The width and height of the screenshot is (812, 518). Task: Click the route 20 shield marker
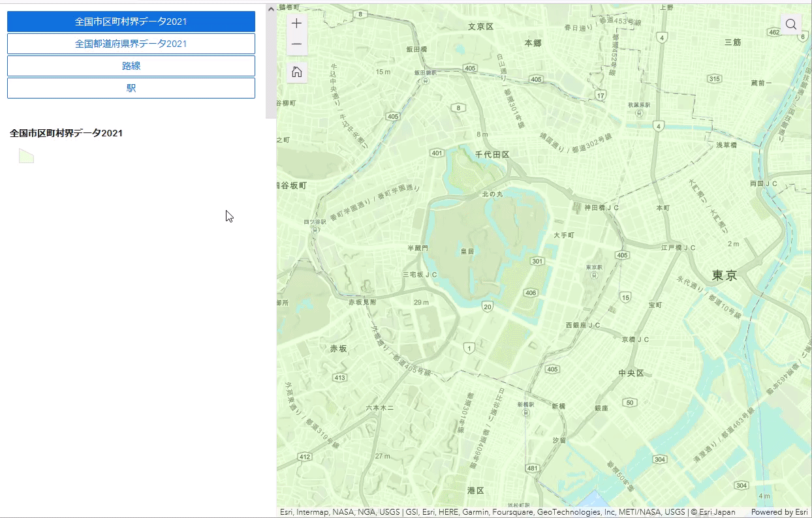(487, 307)
